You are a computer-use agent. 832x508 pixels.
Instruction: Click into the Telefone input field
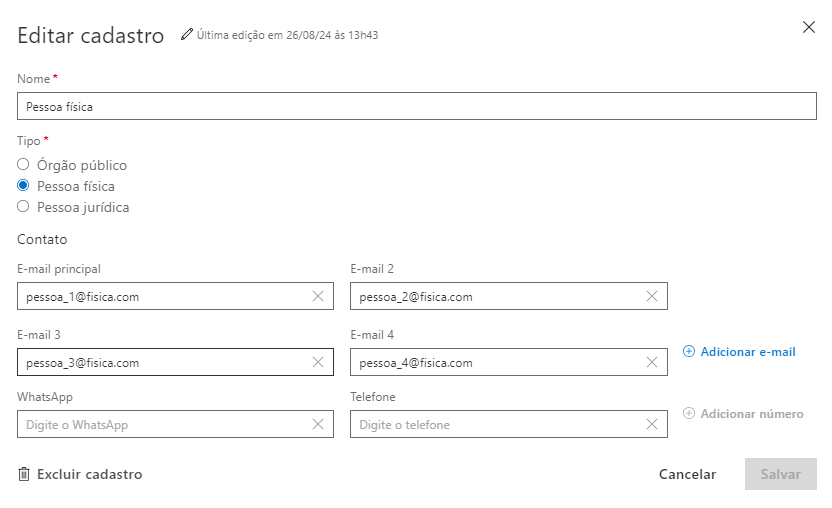pos(495,425)
